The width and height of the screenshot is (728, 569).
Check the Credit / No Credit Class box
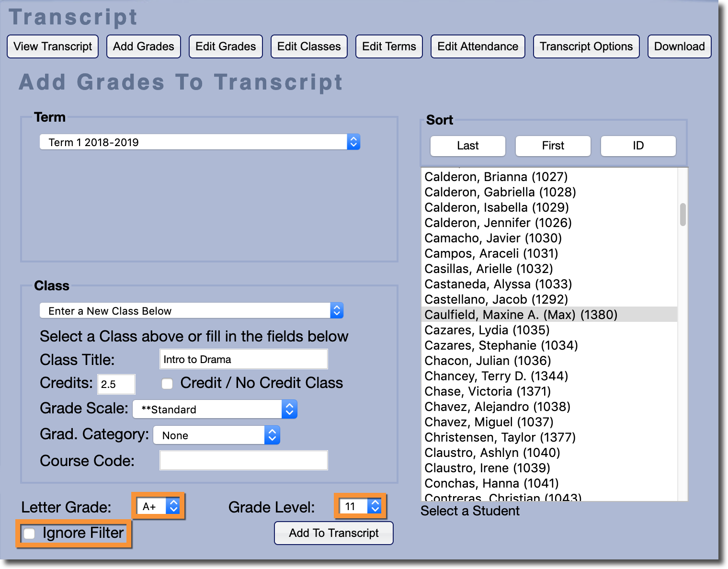click(x=167, y=384)
